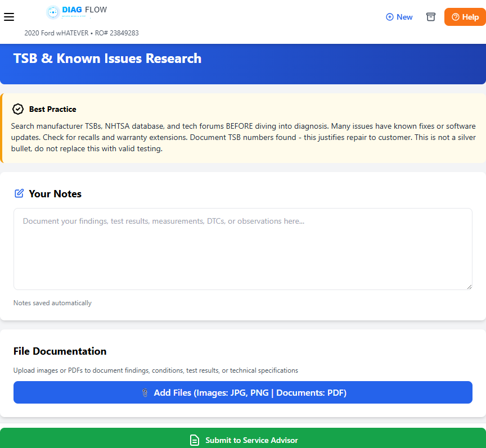Click the DIAG FLOW brand name text
Viewport: 486px width, 448px height.
[84, 10]
